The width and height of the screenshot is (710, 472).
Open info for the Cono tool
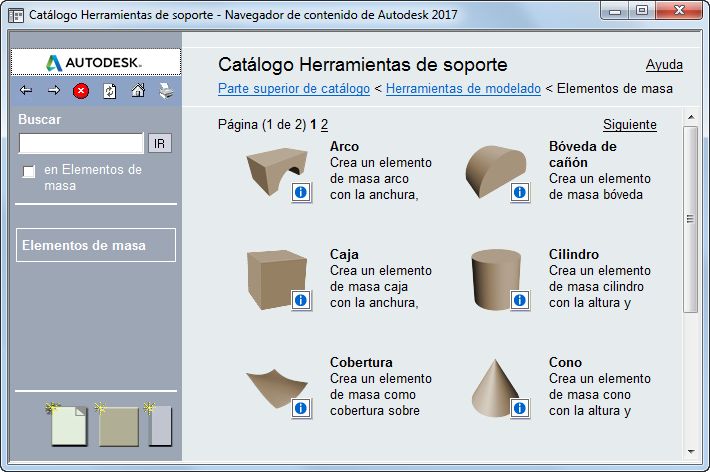pos(520,409)
